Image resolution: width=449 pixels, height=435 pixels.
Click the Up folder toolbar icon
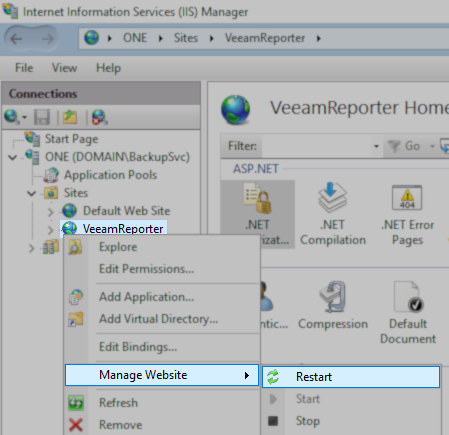pos(70,117)
